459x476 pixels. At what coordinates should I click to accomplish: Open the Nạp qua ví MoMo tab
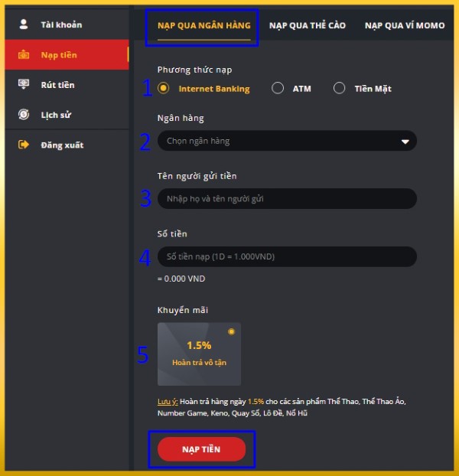(x=405, y=25)
